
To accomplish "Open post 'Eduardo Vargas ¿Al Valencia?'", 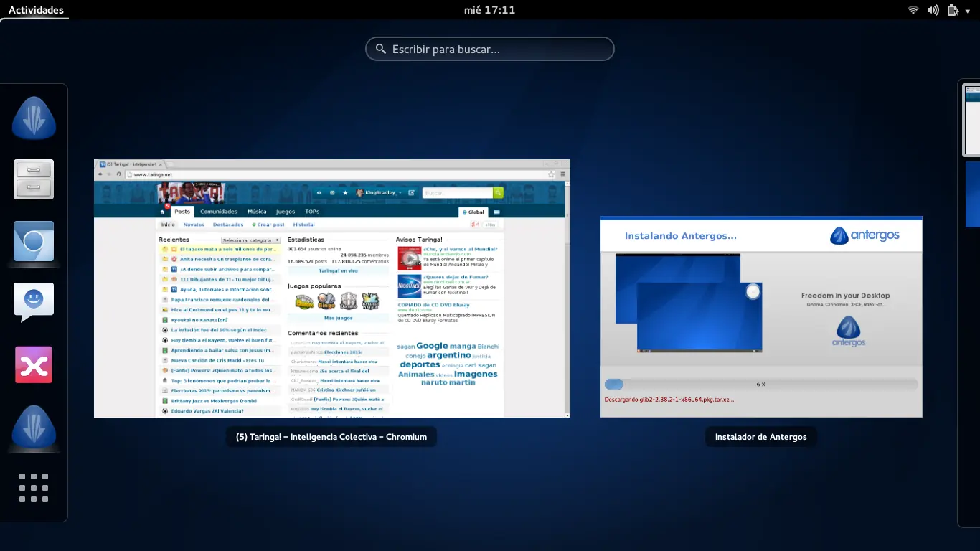I will point(207,411).
